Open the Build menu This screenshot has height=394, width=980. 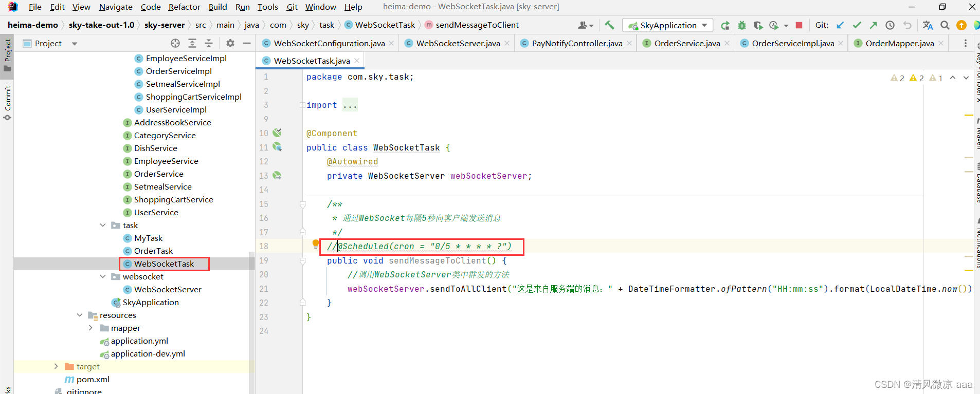217,7
